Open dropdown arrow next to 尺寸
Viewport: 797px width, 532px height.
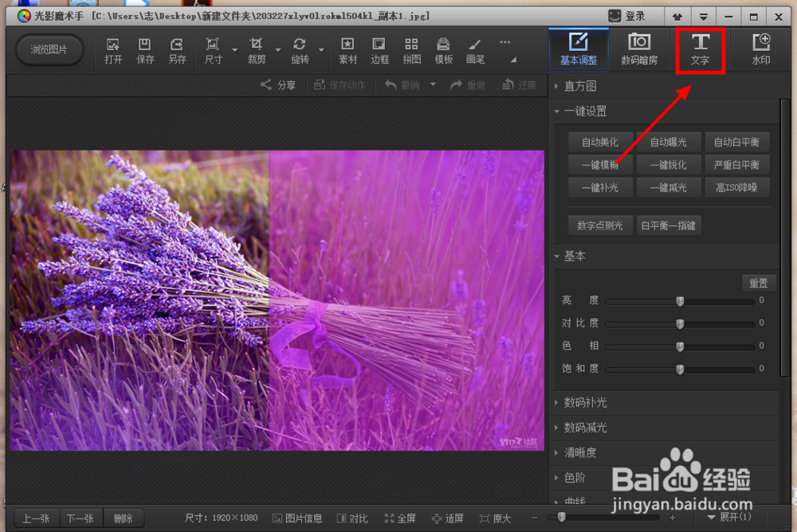point(235,50)
